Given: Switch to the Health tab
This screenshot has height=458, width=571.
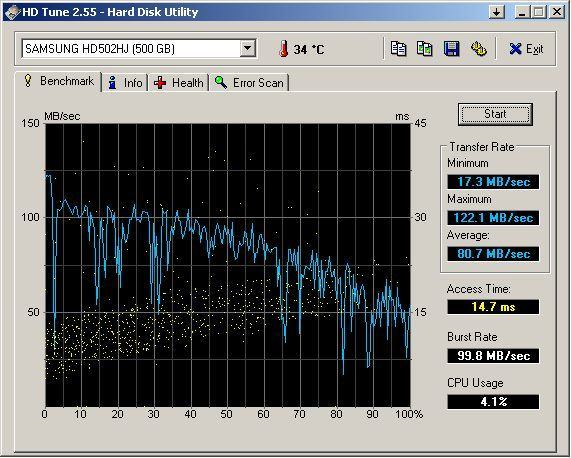Looking at the screenshot, I should pos(178,83).
